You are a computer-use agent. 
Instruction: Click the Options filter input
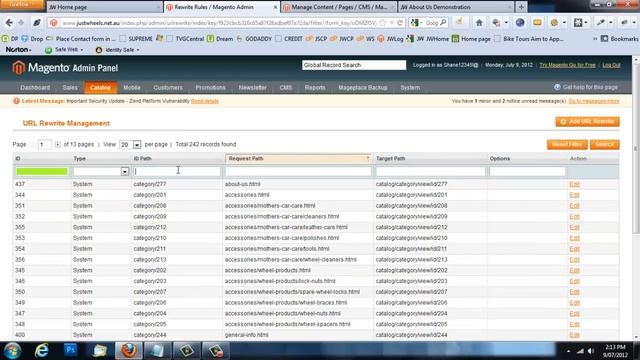tap(527, 172)
